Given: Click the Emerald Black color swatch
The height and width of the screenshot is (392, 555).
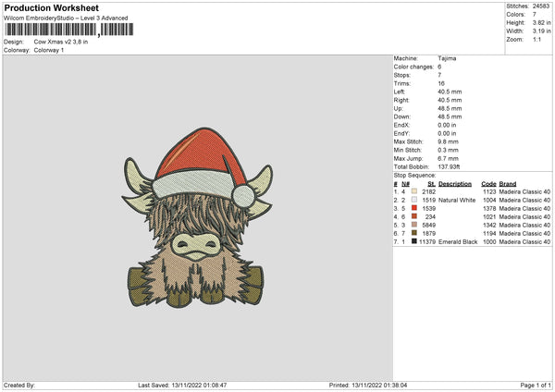Looking at the screenshot, I should pyautogui.click(x=414, y=241).
